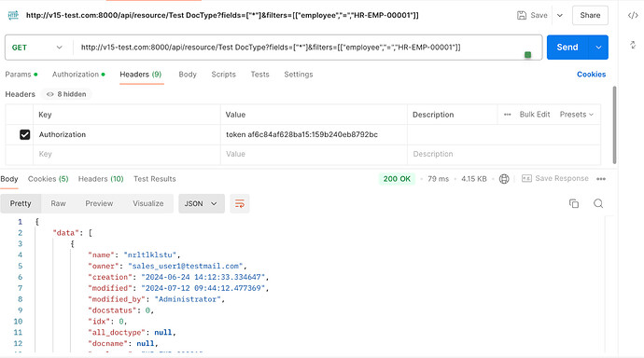Screen dimensions: 644x358
Task: Switch to the Authorization tab
Action: tap(78, 75)
